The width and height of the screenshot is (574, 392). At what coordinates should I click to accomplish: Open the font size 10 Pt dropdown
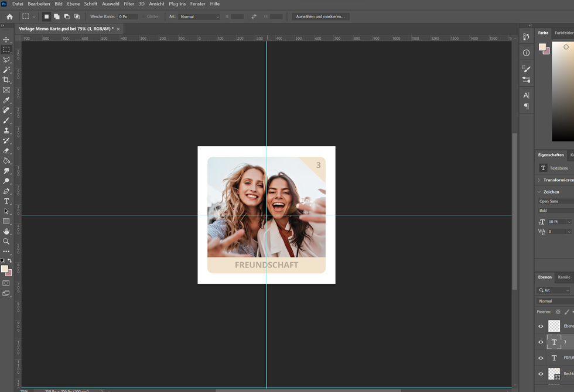(x=569, y=222)
